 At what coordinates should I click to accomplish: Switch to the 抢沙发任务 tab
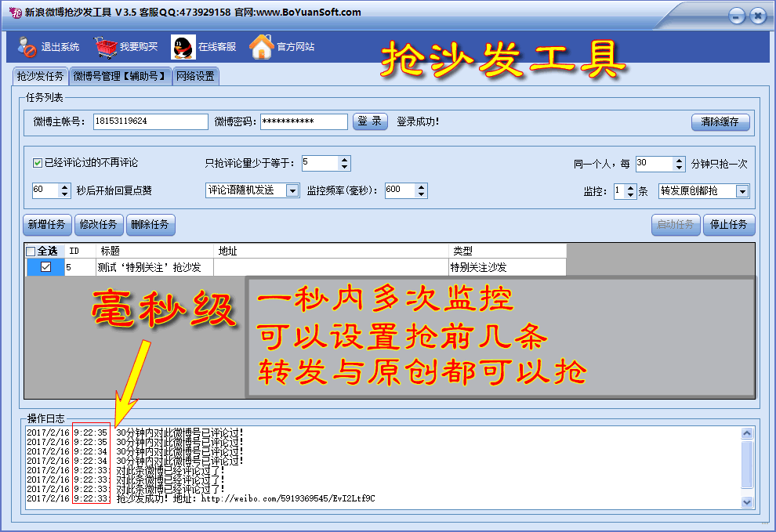pos(40,76)
